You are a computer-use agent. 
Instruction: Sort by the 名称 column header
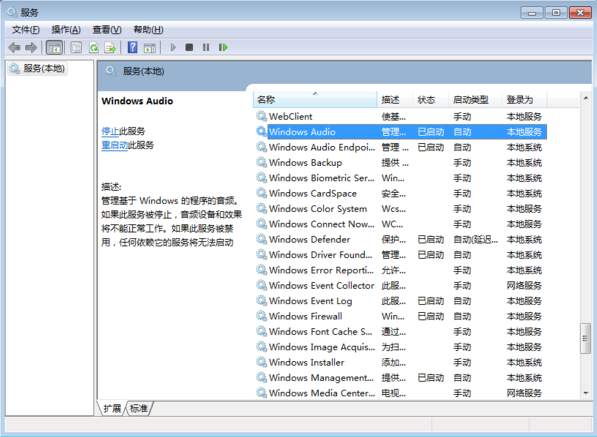(x=315, y=100)
